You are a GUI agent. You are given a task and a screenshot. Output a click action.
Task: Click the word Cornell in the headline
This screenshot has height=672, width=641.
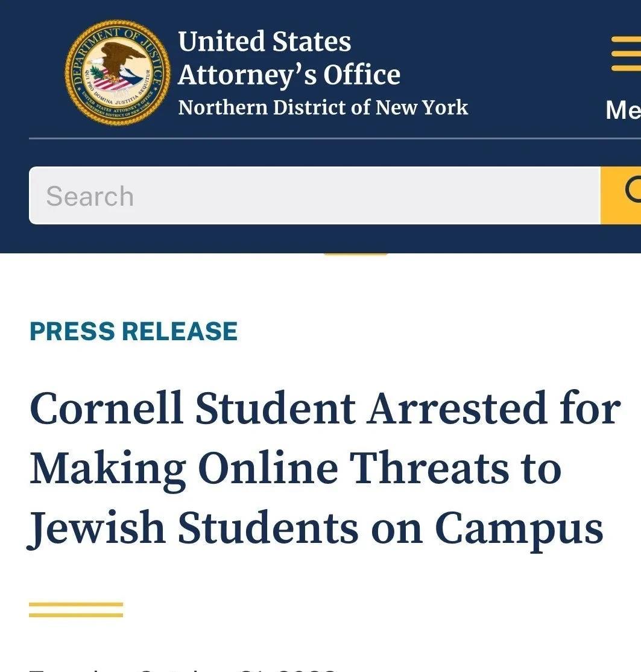click(107, 408)
